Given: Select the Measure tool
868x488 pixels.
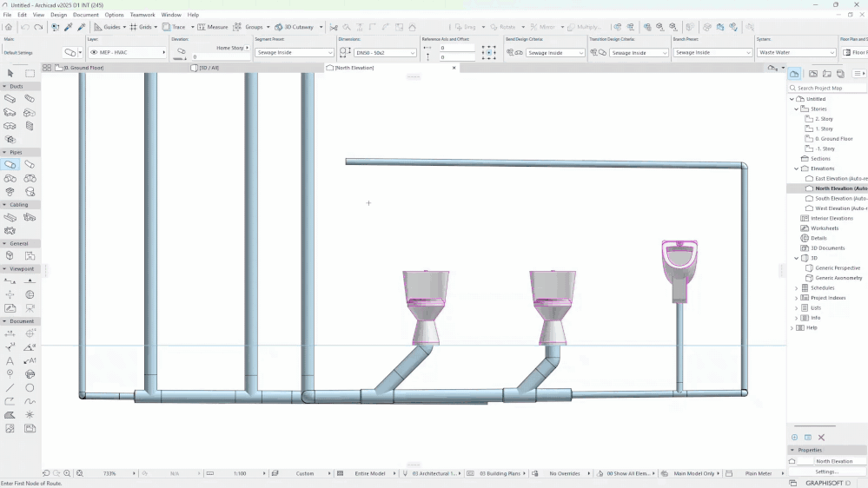Looking at the screenshot, I should pos(213,27).
